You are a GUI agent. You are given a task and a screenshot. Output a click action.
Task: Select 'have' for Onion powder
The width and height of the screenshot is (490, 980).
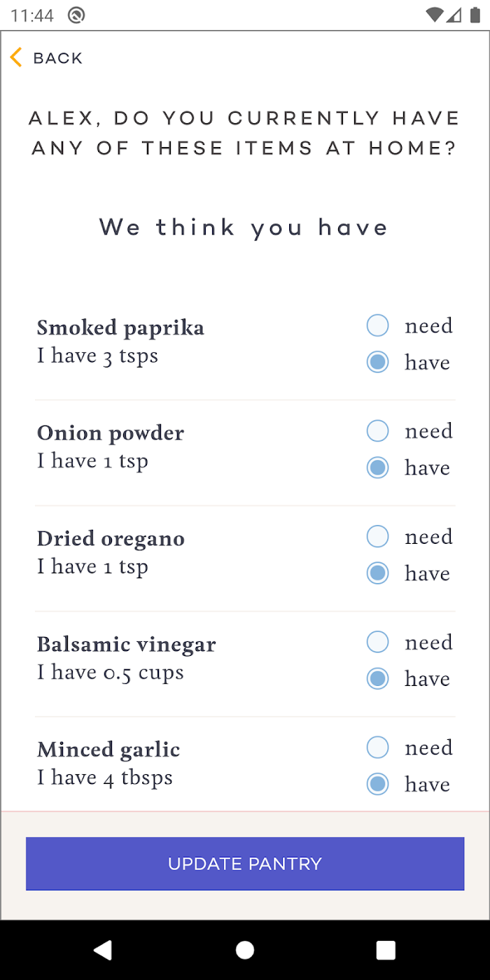(x=377, y=468)
